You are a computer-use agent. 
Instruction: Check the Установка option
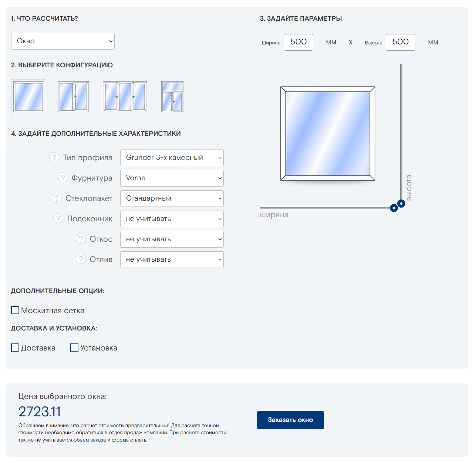tap(74, 348)
